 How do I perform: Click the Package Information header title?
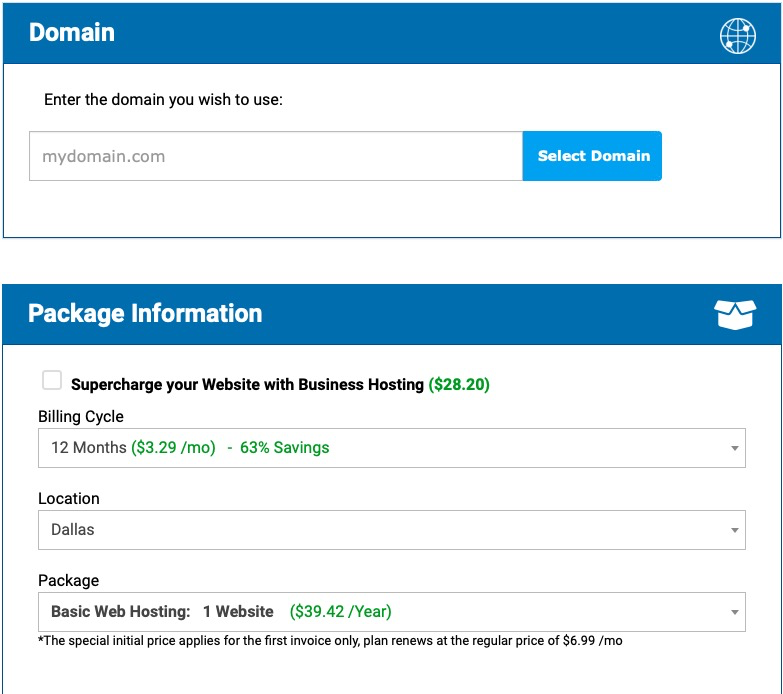point(145,314)
